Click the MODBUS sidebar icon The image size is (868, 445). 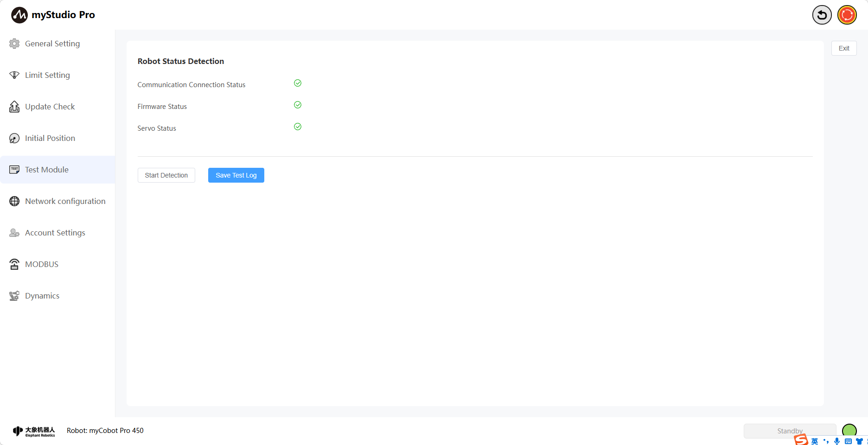(14, 264)
